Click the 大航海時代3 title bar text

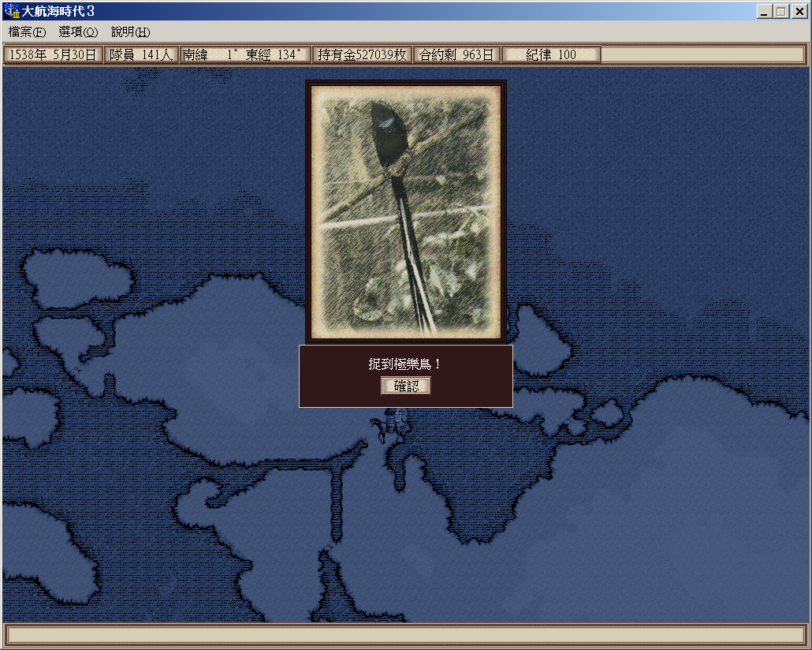tap(58, 11)
